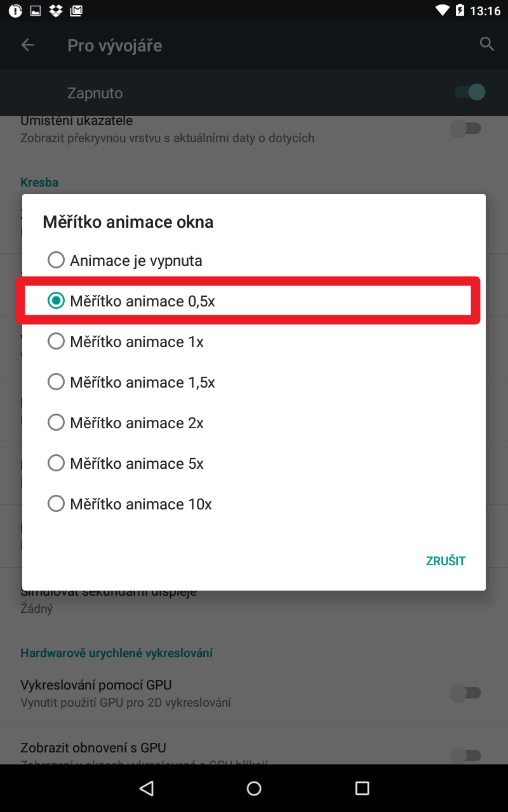Viewport: 508px width, 812px height.
Task: Open search with magnifier icon
Action: point(487,44)
